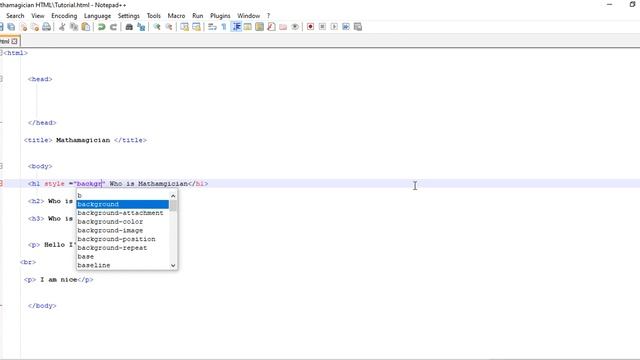This screenshot has height=360, width=640.
Task: Click the Print toolbar icon
Action: pyautogui.click(x=47, y=27)
